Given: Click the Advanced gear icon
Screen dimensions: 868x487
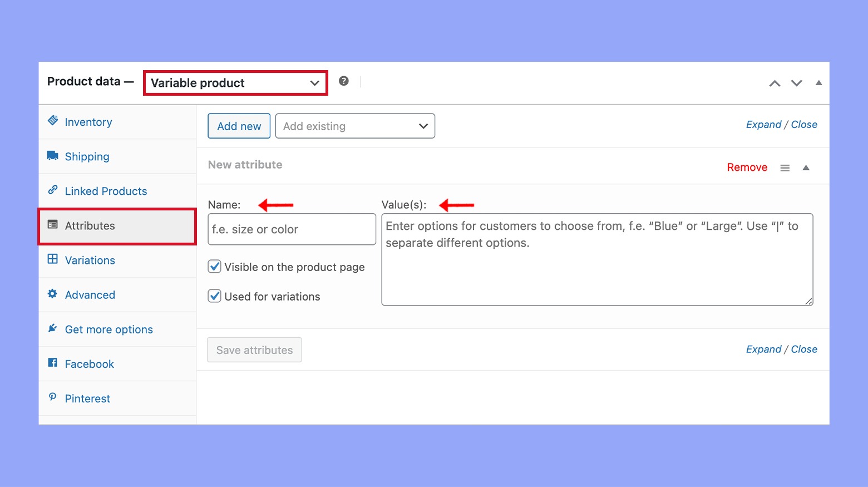Looking at the screenshot, I should point(53,293).
